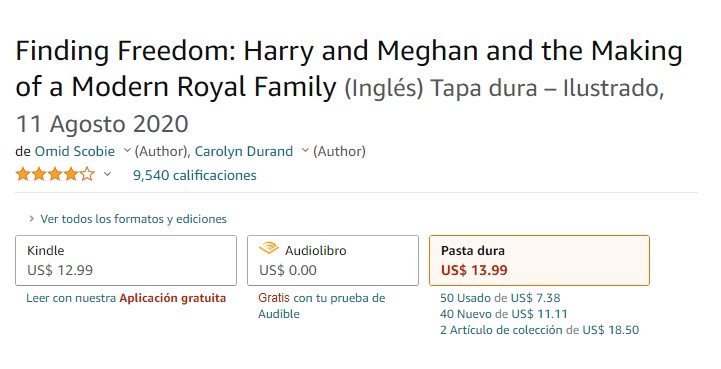This screenshot has width=721, height=369.
Task: Open author page for Carolyn Durand
Action: pos(244,151)
